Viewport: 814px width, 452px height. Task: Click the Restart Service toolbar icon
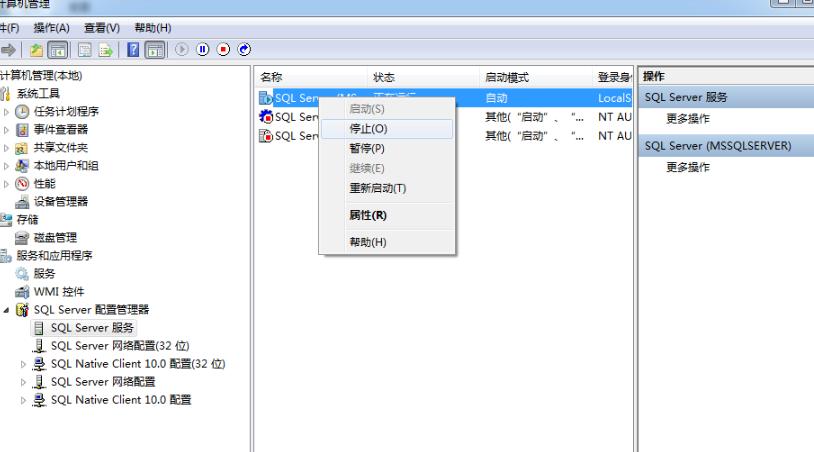243,50
